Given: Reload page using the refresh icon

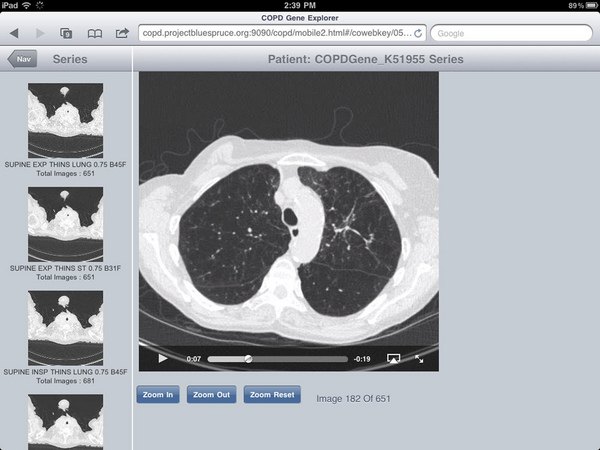Looking at the screenshot, I should [418, 33].
